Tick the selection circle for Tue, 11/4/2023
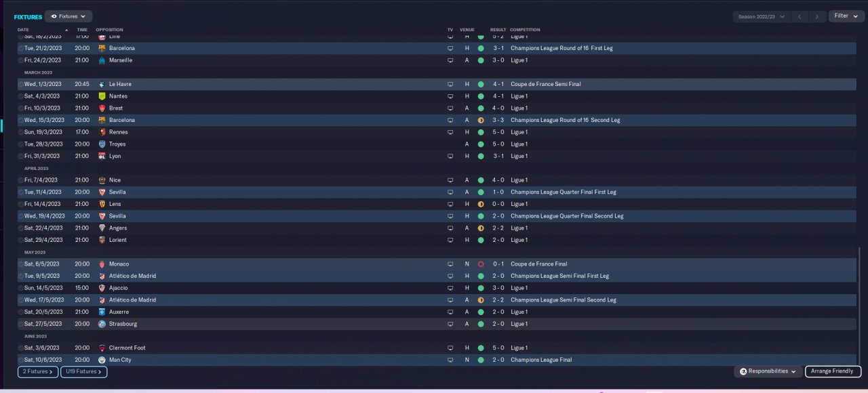 coord(21,192)
